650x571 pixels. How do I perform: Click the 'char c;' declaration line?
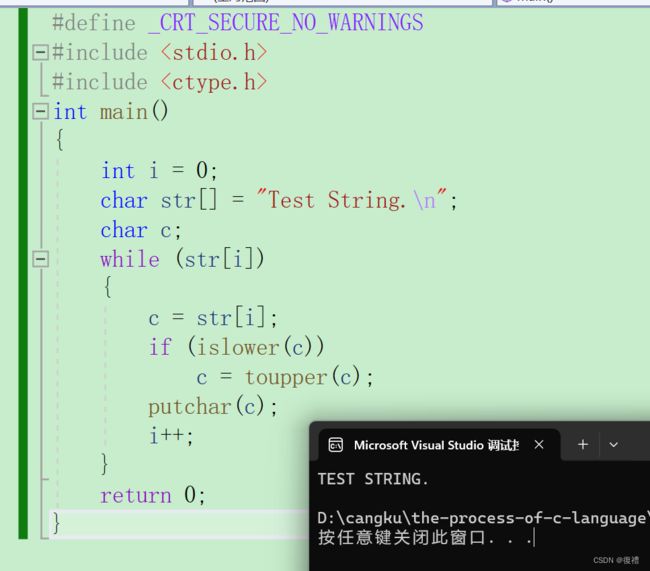(141, 230)
